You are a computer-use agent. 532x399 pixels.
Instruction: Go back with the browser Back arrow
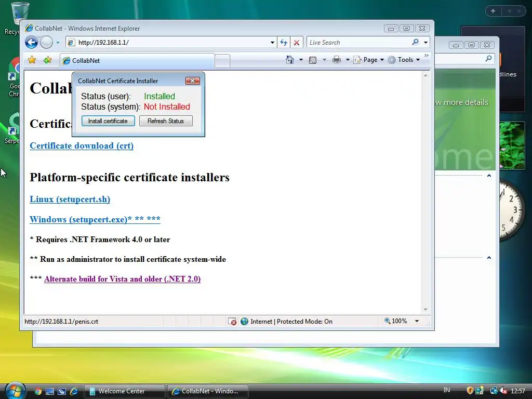31,43
